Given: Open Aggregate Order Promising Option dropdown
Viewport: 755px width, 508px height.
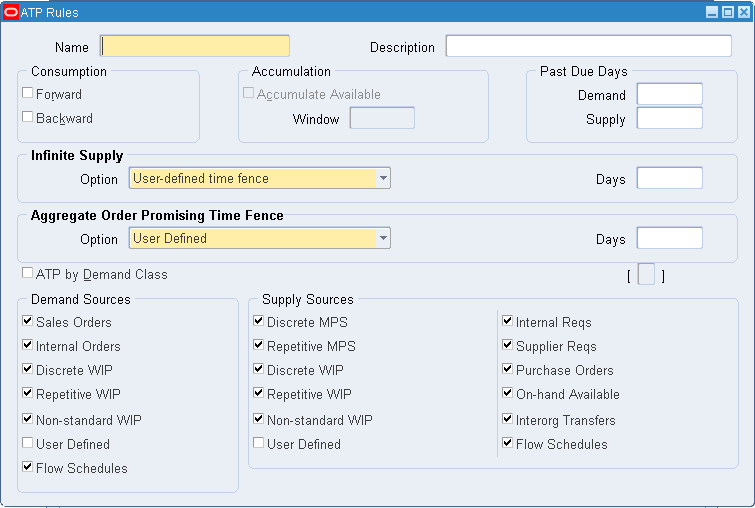Looking at the screenshot, I should 383,238.
